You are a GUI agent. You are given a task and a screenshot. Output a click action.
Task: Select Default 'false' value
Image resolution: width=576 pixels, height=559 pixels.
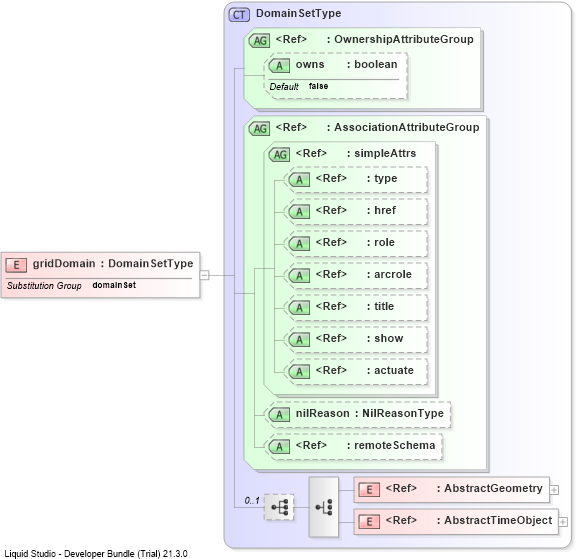click(318, 86)
